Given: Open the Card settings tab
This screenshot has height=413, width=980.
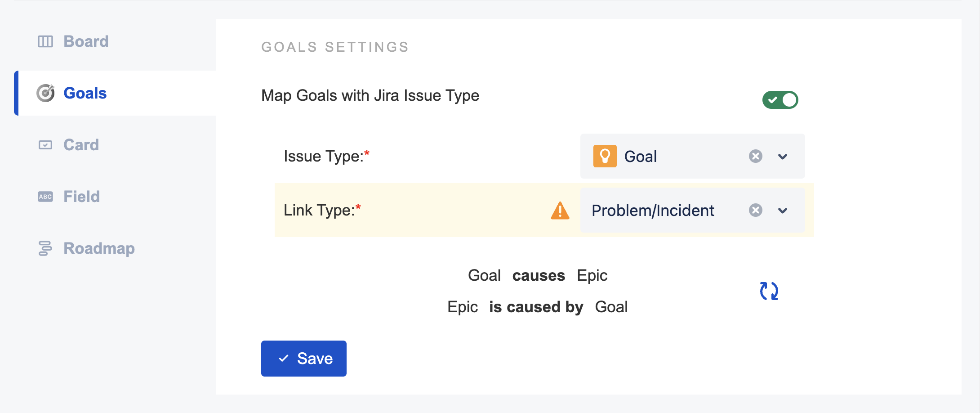Looking at the screenshot, I should [81, 145].
